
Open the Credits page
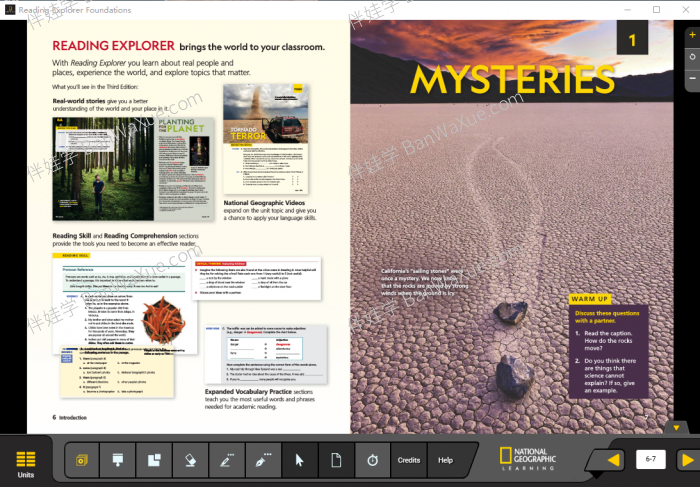409,460
